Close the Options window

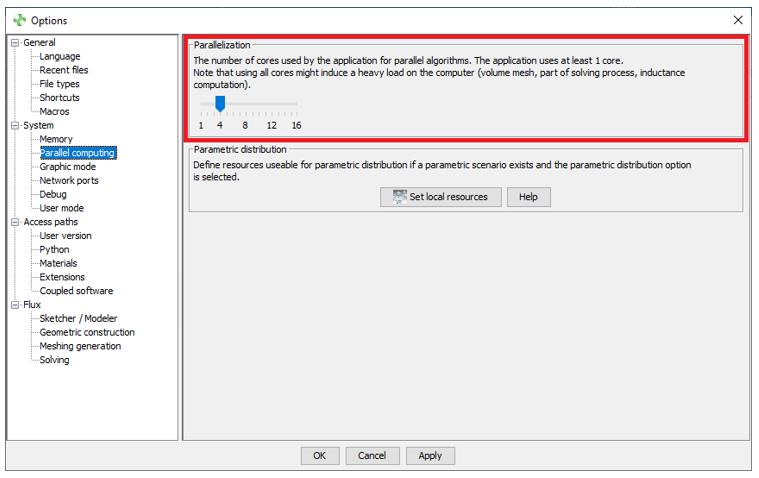pos(738,20)
